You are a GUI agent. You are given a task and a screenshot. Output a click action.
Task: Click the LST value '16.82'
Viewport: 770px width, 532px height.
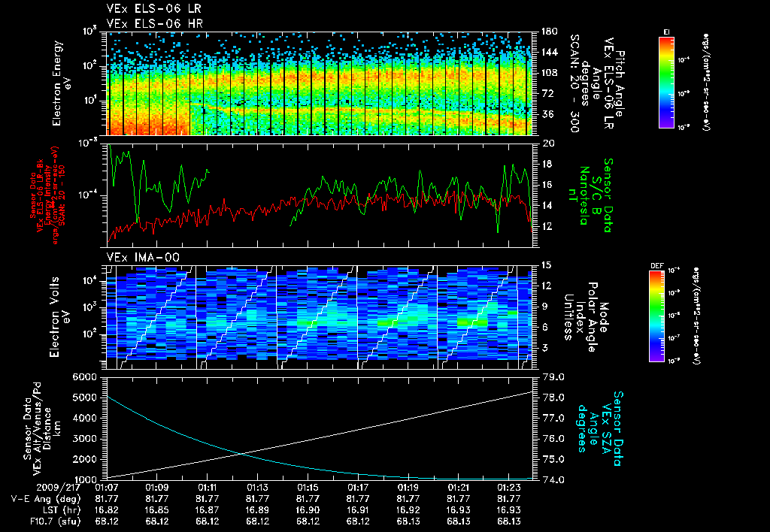(x=107, y=510)
